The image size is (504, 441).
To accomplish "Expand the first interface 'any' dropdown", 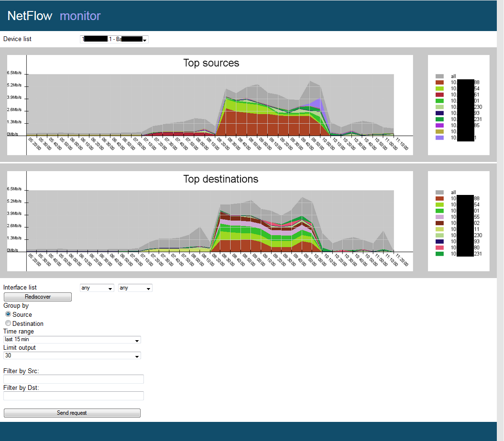I will coord(97,288).
